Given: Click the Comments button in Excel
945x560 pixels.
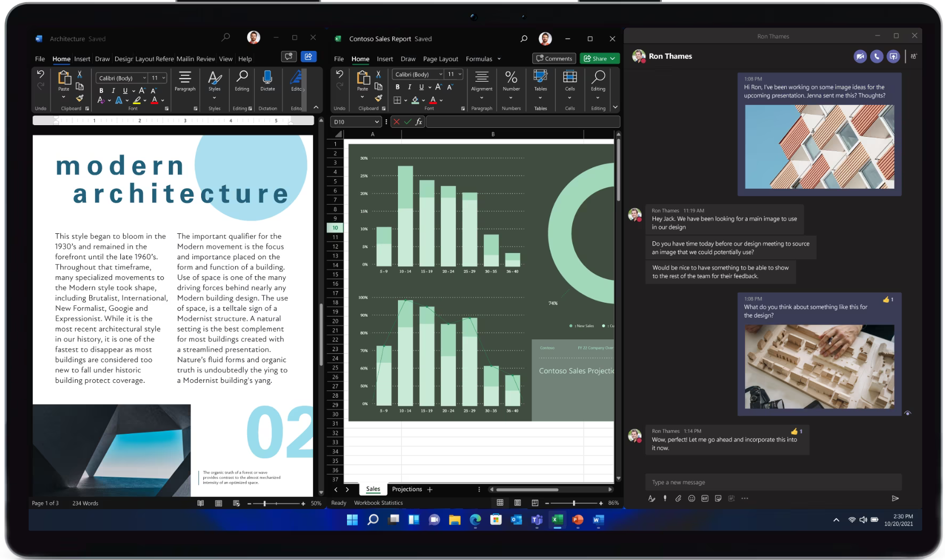Looking at the screenshot, I should (x=554, y=58).
